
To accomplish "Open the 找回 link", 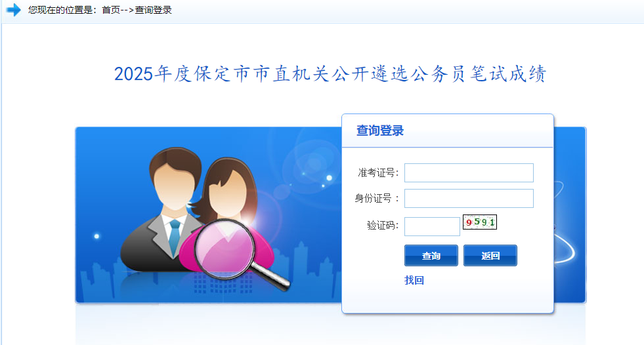I will click(x=414, y=280).
